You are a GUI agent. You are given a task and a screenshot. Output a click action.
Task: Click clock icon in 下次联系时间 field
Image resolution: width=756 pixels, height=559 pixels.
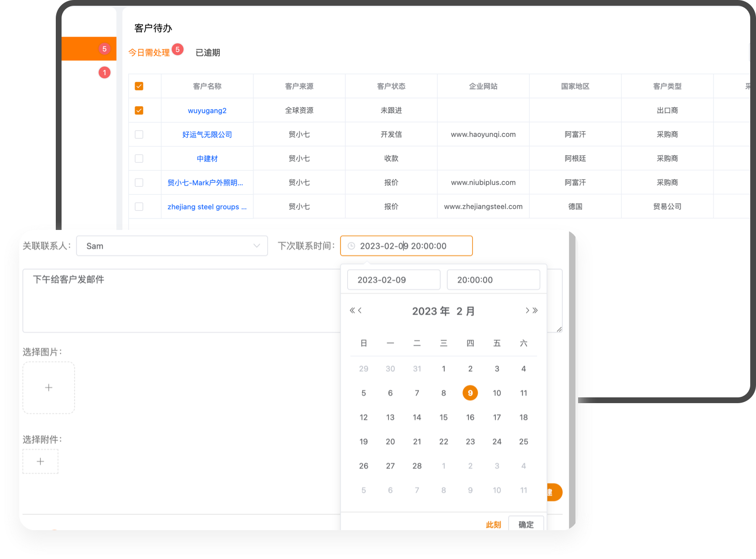pos(352,246)
